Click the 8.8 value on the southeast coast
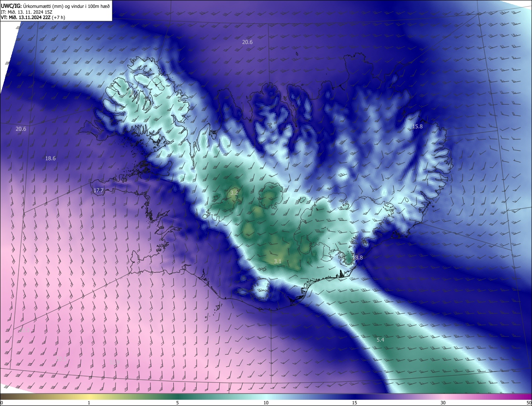Screen dimensions: 532x406 click(x=358, y=257)
